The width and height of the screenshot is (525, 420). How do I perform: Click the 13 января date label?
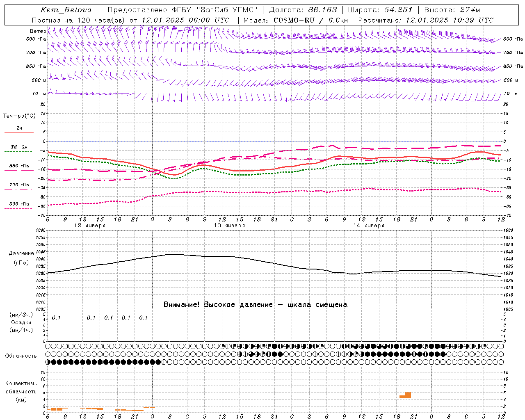coord(229,226)
